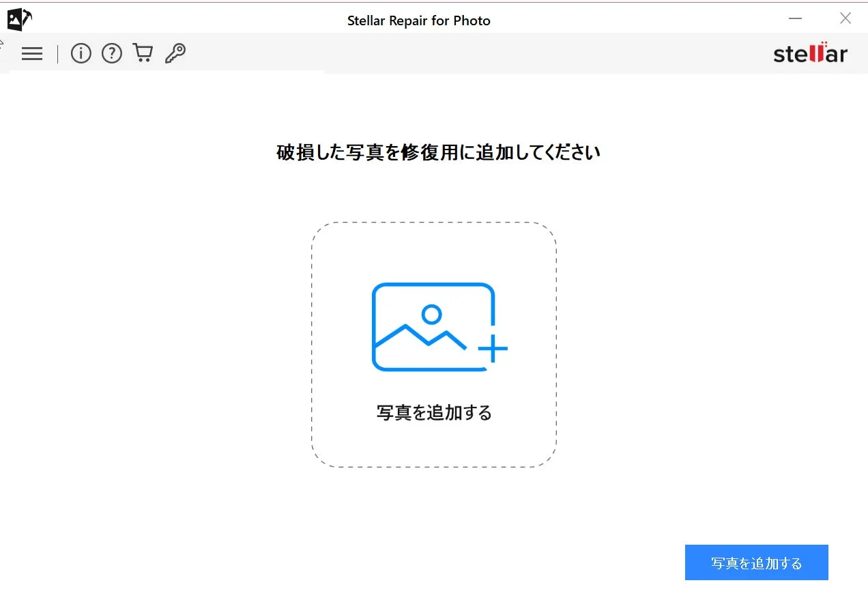Click the 写真を追加する label in dashed box

[x=434, y=412]
